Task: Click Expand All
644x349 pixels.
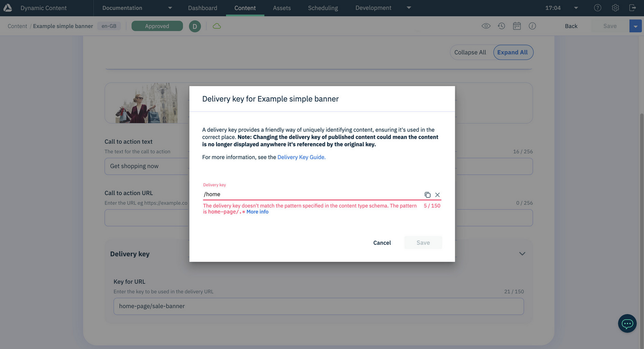Action: 512,52
